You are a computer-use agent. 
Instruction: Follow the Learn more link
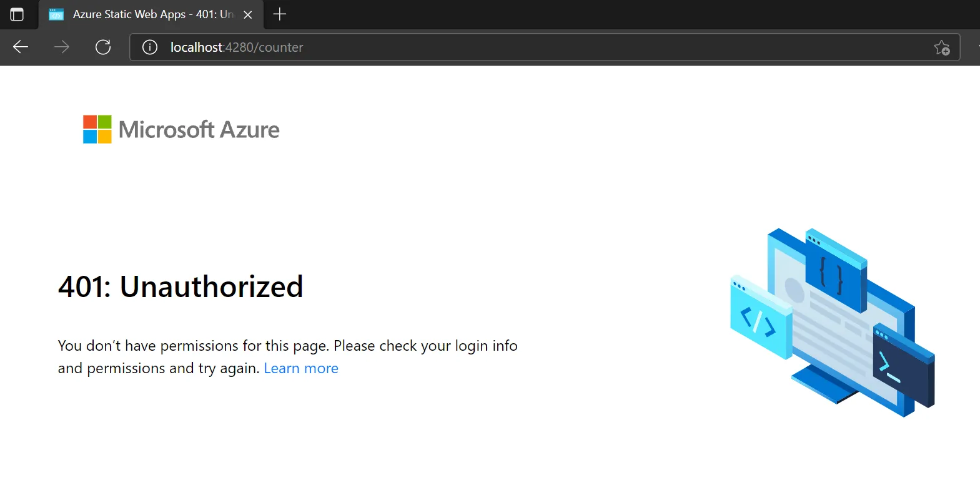pos(300,368)
